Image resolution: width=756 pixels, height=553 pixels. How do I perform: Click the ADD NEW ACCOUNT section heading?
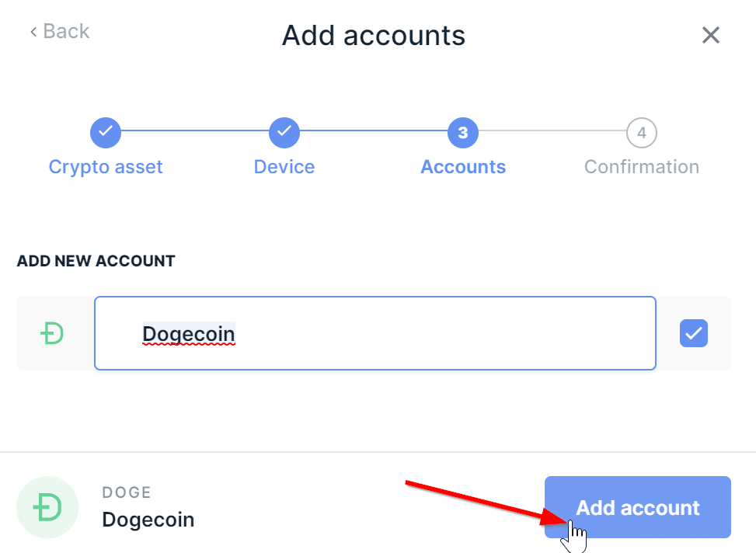coord(96,261)
